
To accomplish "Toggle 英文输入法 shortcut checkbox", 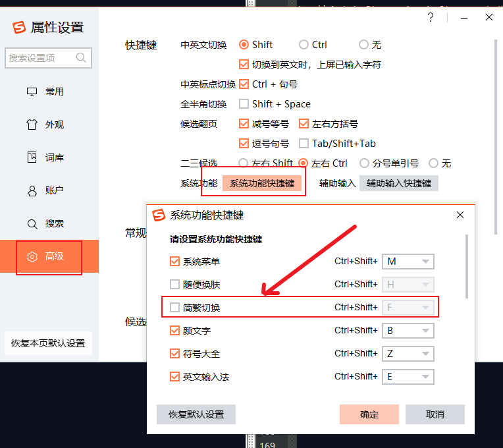I will [x=174, y=376].
